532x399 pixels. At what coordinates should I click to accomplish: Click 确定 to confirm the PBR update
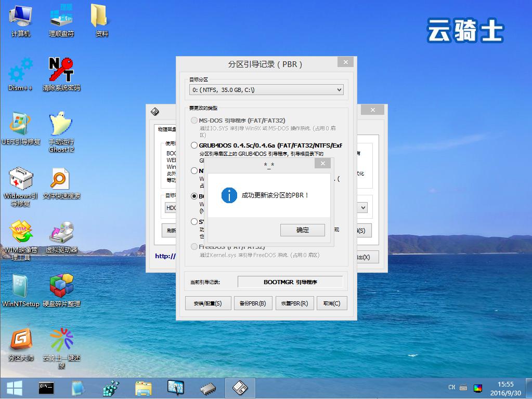[302, 230]
